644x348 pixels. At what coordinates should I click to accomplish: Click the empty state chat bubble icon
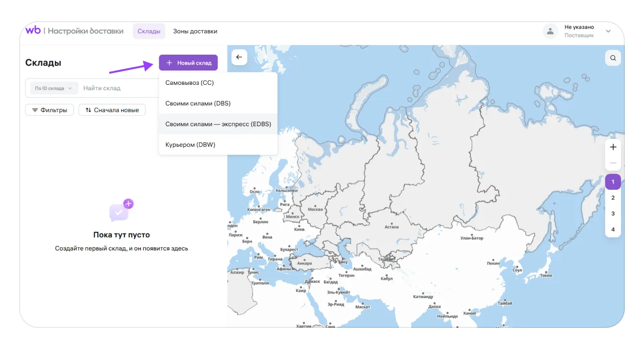point(120,211)
